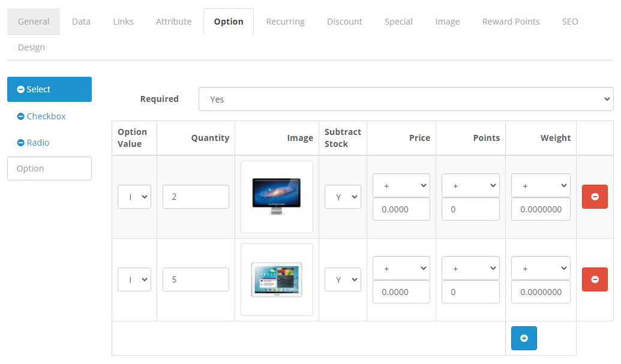This screenshot has height=364, width=621.
Task: Open the Image tab
Action: point(447,22)
